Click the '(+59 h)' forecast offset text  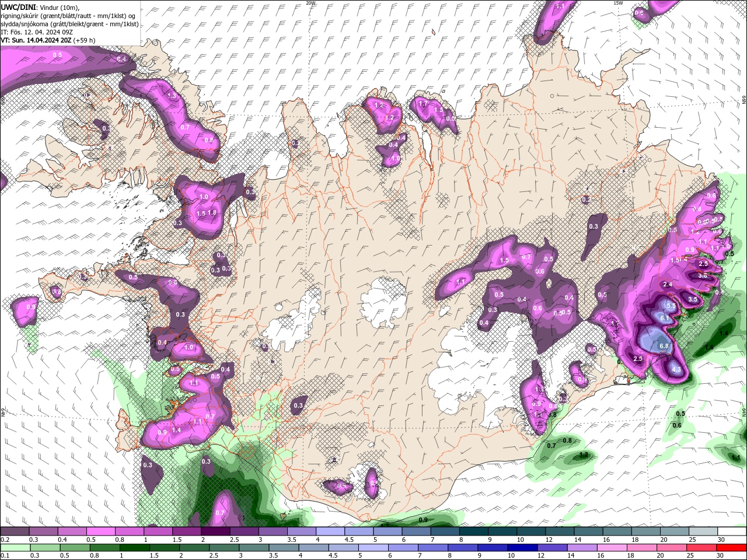pos(84,40)
